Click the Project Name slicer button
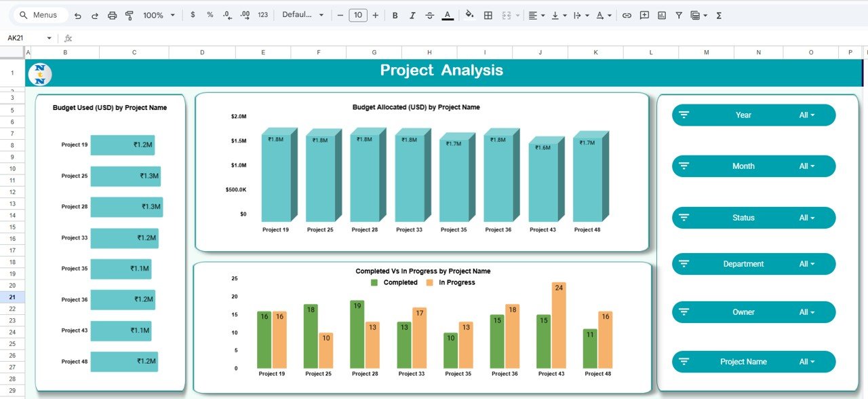Viewport: 868px width, 399px height. (x=743, y=362)
